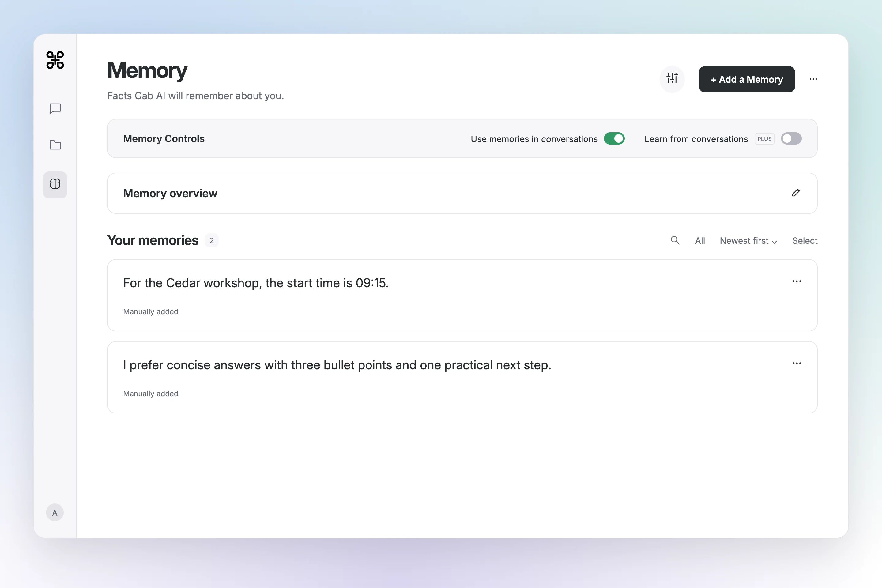The height and width of the screenshot is (588, 882).
Task: Click the 'Memory Controls' label
Action: (164, 139)
